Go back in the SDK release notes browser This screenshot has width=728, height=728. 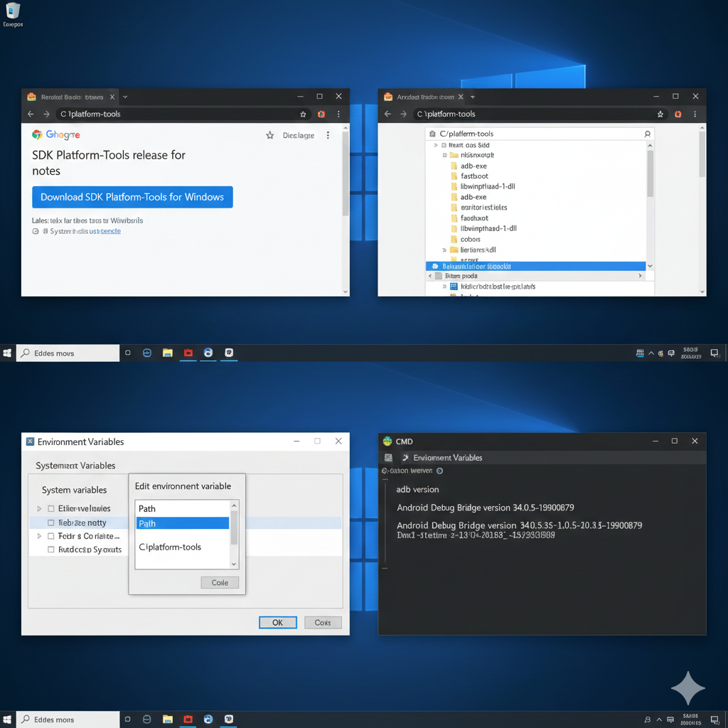[31, 114]
